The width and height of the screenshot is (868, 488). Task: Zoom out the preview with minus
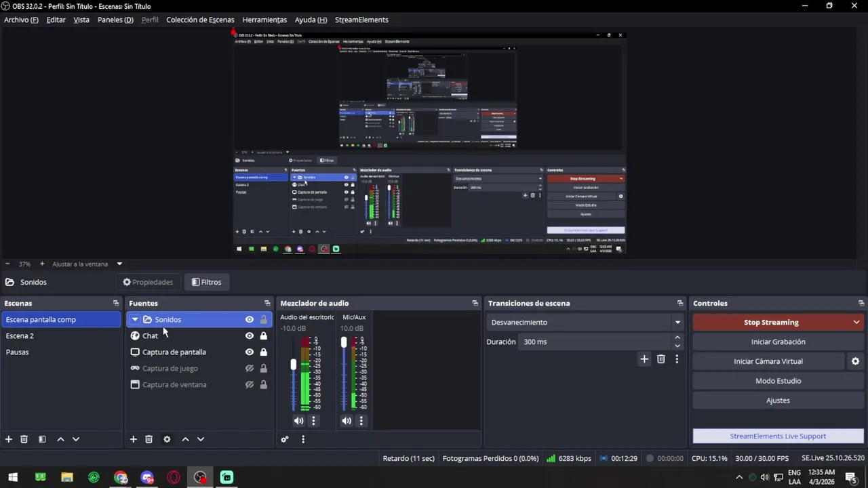pyautogui.click(x=7, y=264)
